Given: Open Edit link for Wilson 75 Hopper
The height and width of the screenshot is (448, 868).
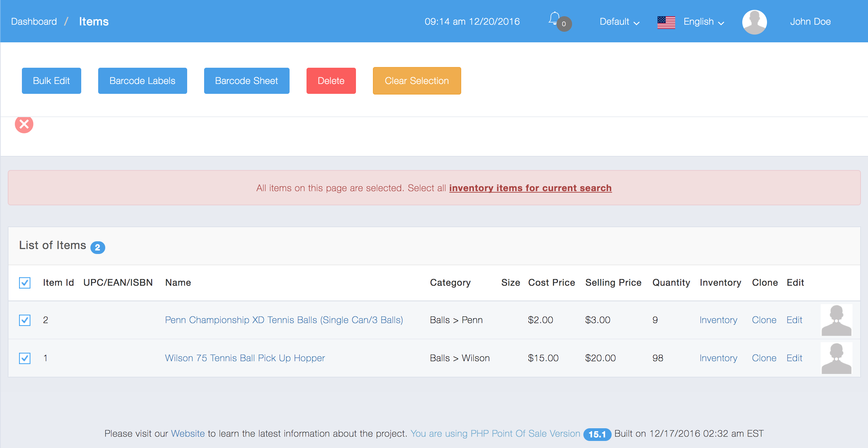Looking at the screenshot, I should tap(794, 358).
